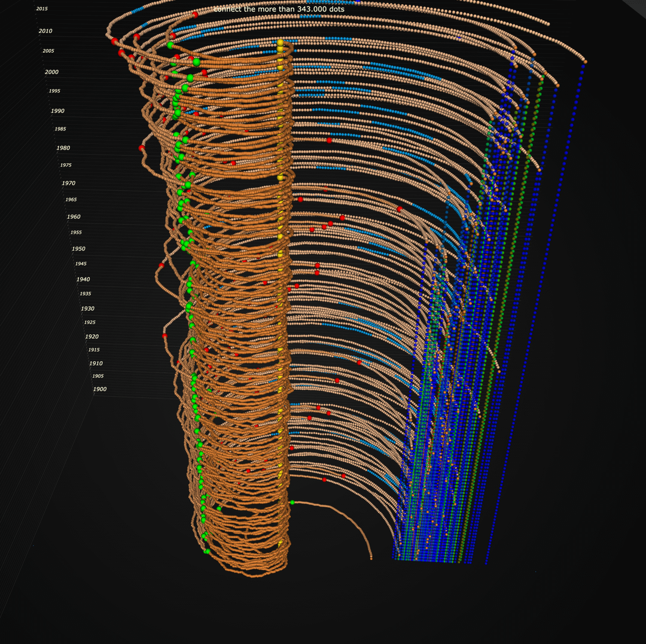Screen dimensions: 646x644
Task: Click the 1920 year label
Action: pyautogui.click(x=92, y=337)
